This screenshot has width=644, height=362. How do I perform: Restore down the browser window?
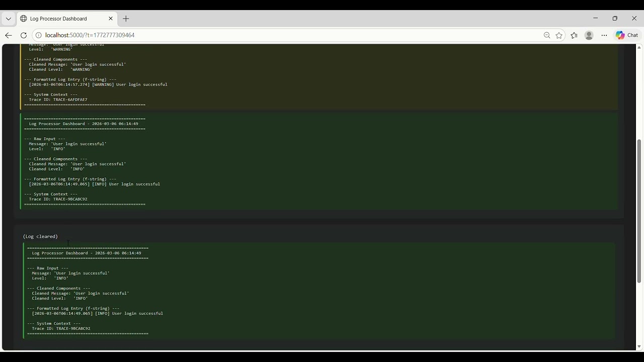point(615,18)
